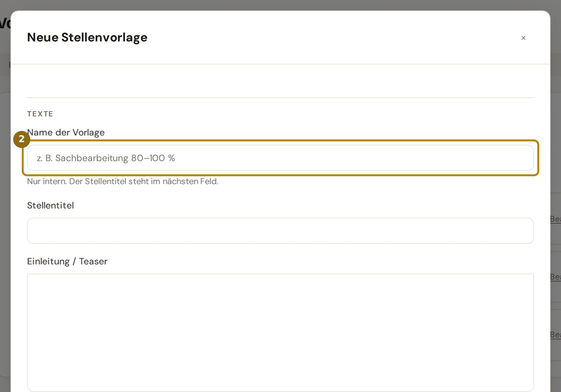Click the Stellentitel label
The image size is (561, 392).
[x=50, y=206]
